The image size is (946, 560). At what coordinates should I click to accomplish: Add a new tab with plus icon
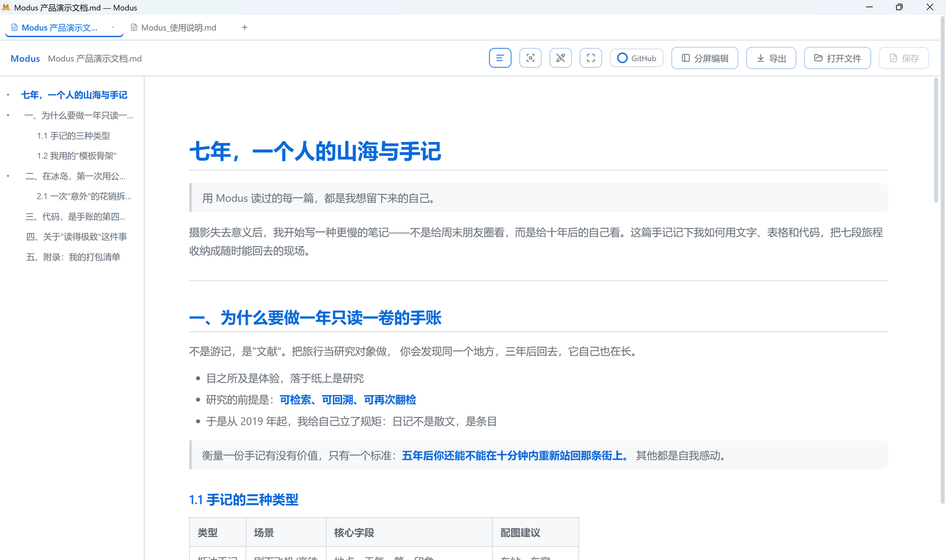(244, 27)
